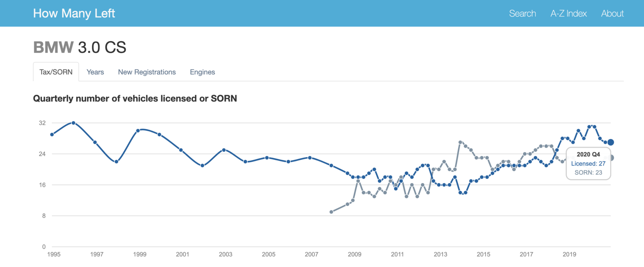Go to the Search page
644x267 pixels.
pos(522,13)
